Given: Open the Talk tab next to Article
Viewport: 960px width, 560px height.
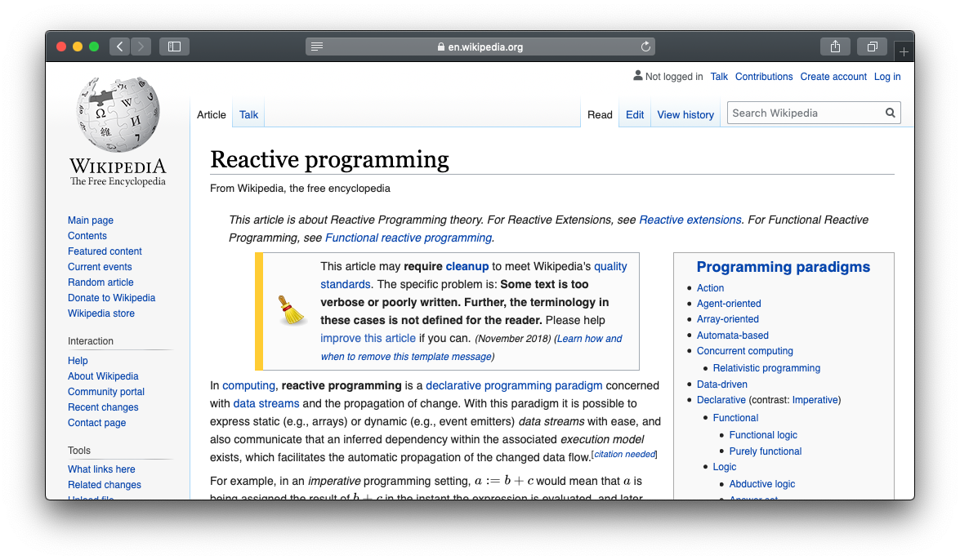Looking at the screenshot, I should pyautogui.click(x=248, y=114).
